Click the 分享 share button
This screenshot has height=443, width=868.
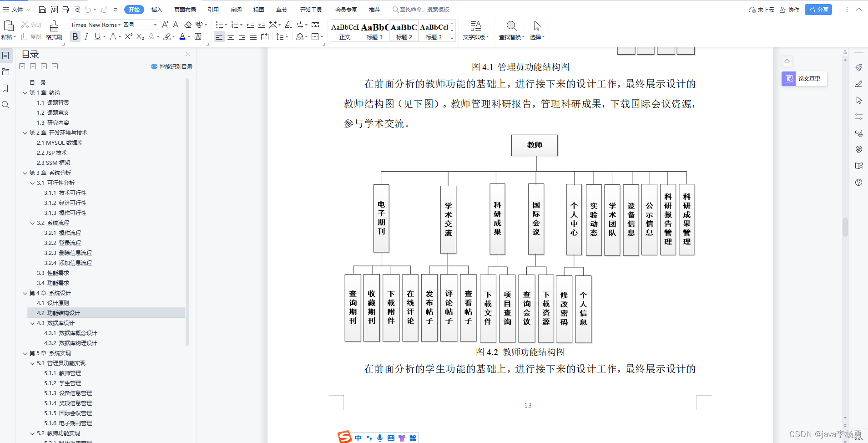pos(818,10)
